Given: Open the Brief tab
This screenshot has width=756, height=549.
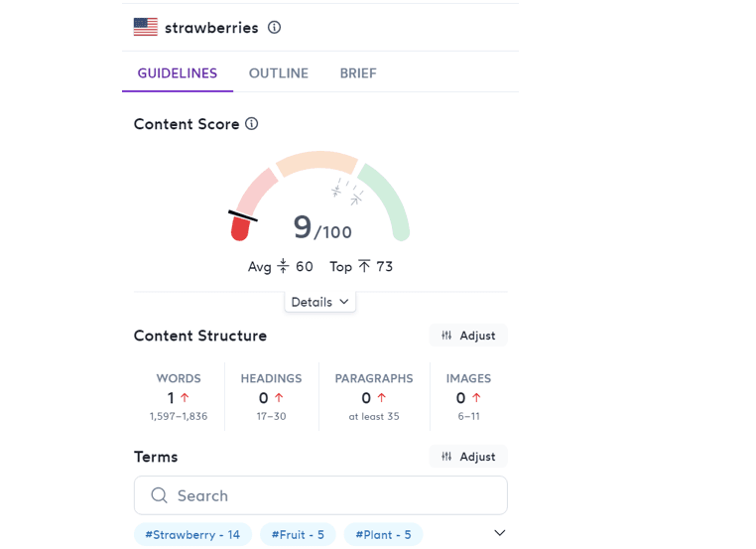Looking at the screenshot, I should coord(358,73).
